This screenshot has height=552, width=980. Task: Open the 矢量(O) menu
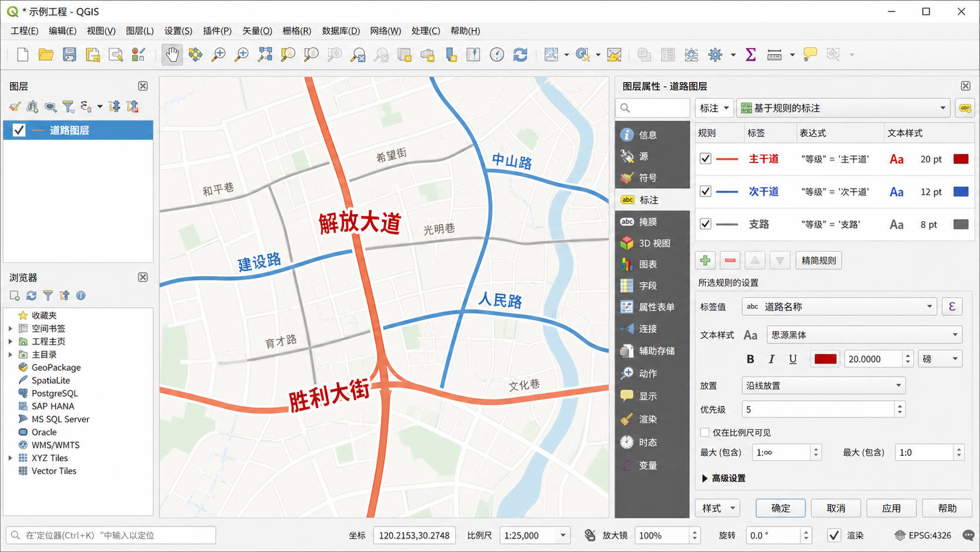pos(257,31)
